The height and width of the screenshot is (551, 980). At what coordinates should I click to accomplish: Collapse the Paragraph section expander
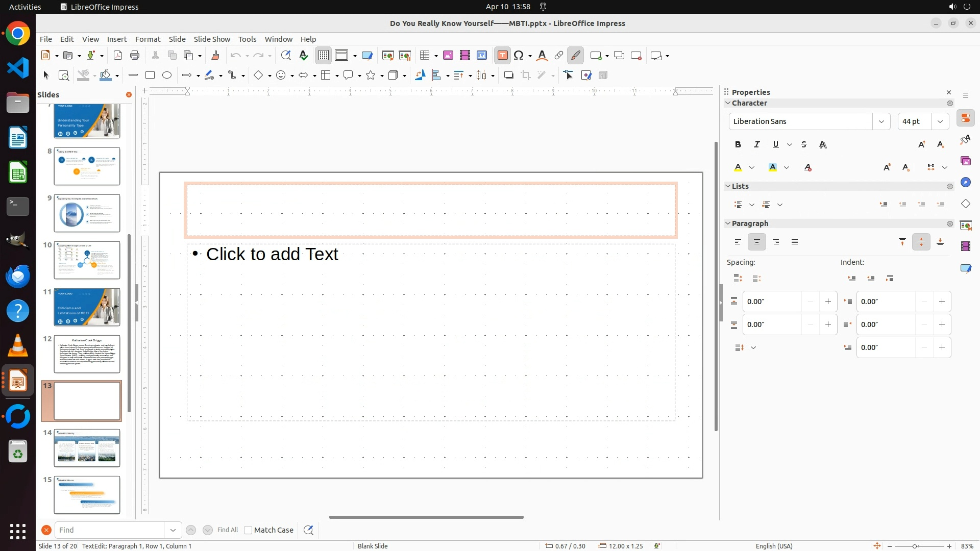[x=728, y=223]
